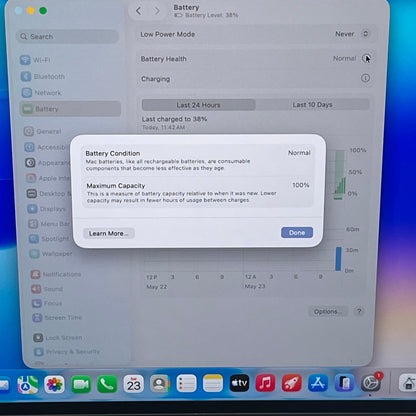The width and height of the screenshot is (416, 416).
Task: Click the blue screen-on usage bar
Action: (x=338, y=259)
